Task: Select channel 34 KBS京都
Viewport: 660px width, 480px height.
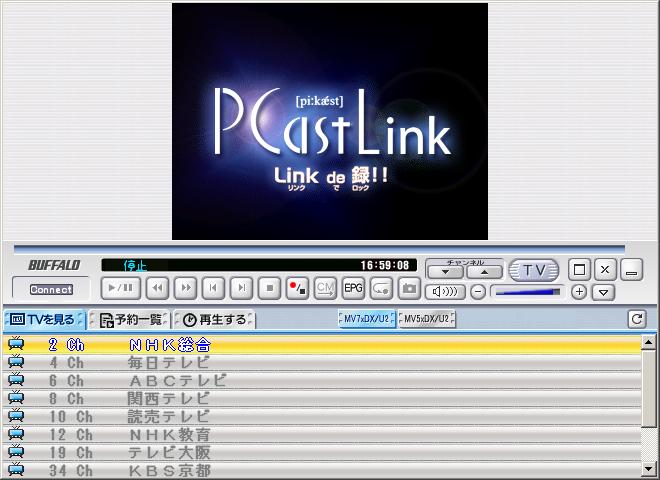Action: pos(322,470)
